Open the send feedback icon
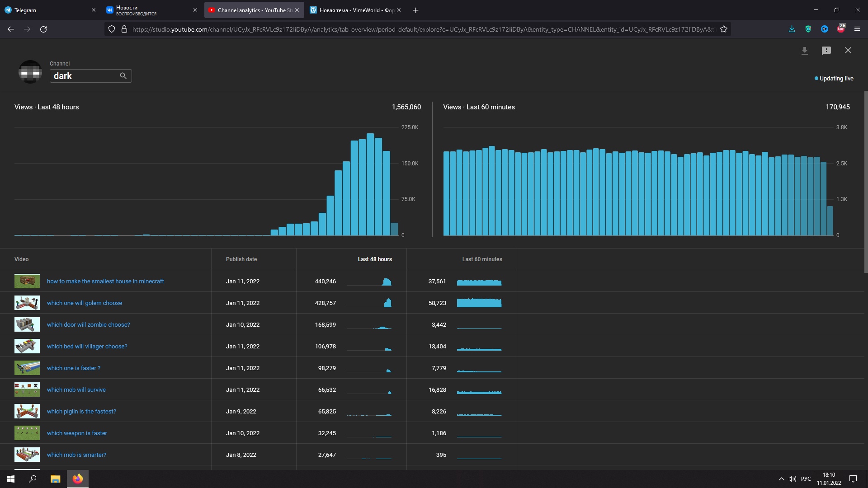 826,51
